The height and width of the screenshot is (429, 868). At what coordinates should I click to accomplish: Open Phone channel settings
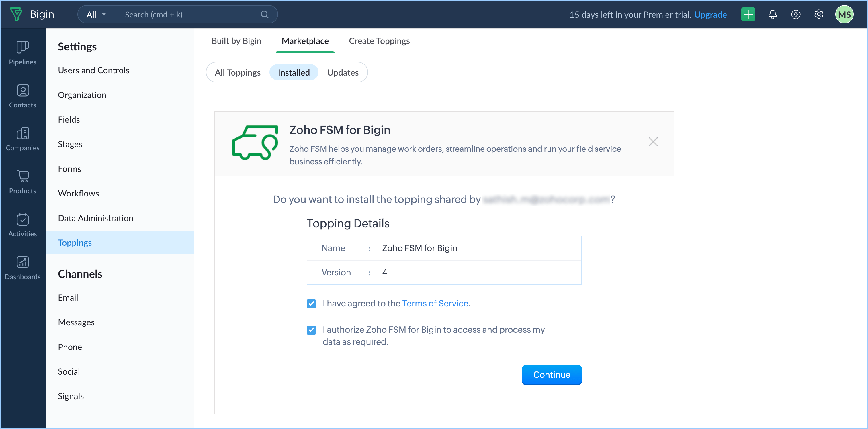tap(70, 347)
